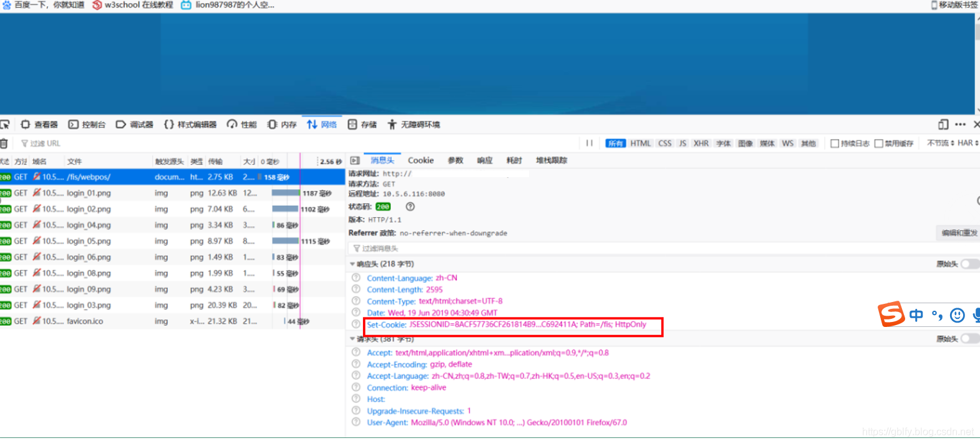Filter requests by HTML

[640, 144]
